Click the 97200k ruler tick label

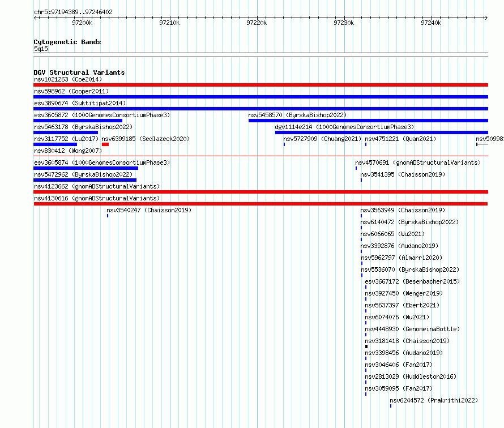pyautogui.click(x=82, y=23)
